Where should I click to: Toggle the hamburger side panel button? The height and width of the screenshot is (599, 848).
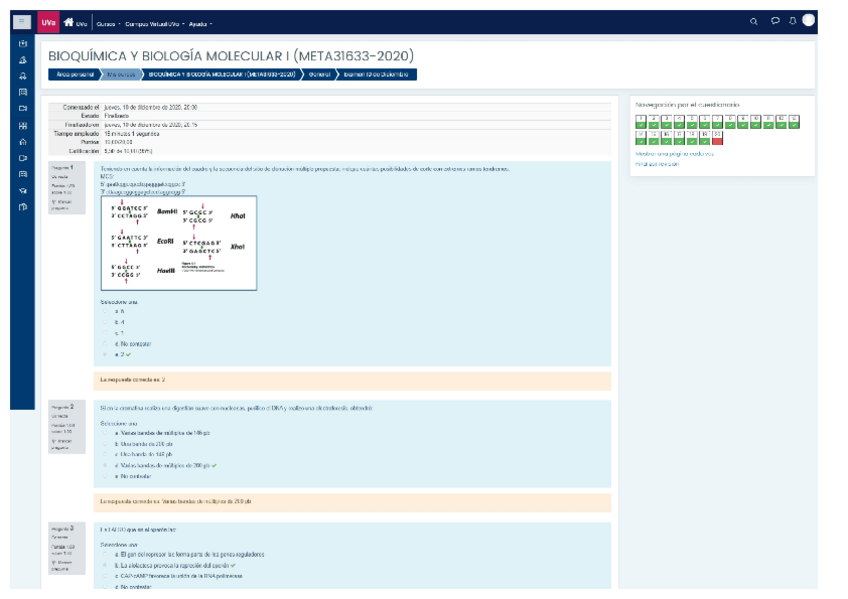(22, 22)
